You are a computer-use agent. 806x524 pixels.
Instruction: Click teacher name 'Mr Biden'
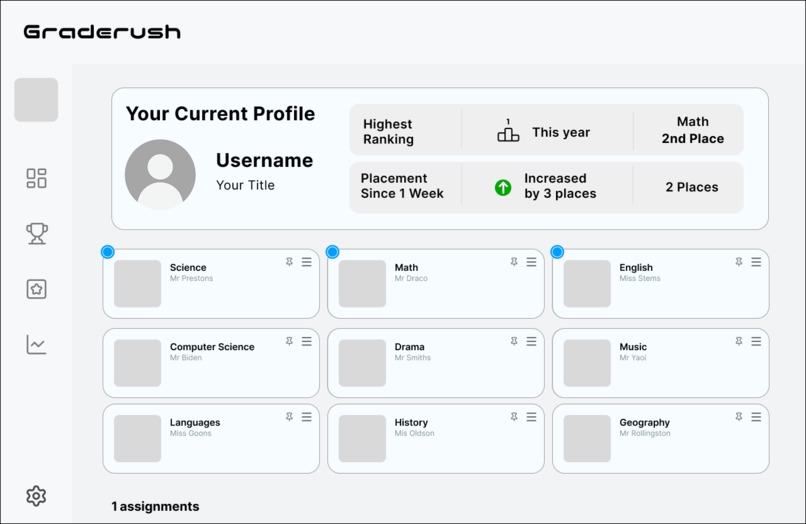pos(186,357)
